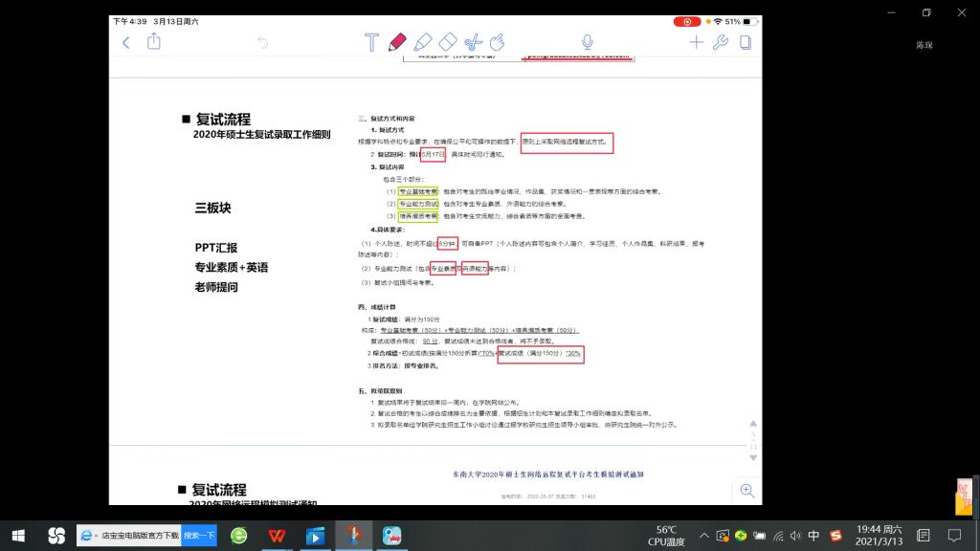The width and height of the screenshot is (980, 551).
Task: Activate the Scissors selection tool
Action: coord(473,42)
